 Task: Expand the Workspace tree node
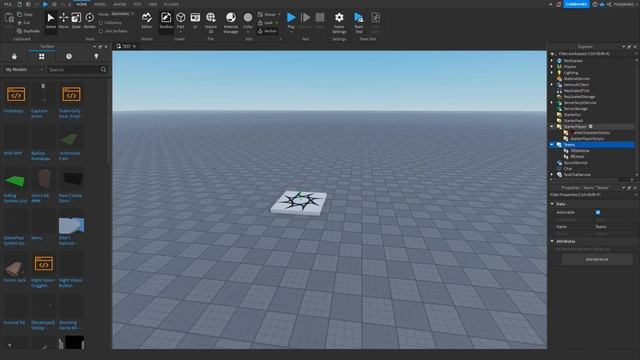552,60
